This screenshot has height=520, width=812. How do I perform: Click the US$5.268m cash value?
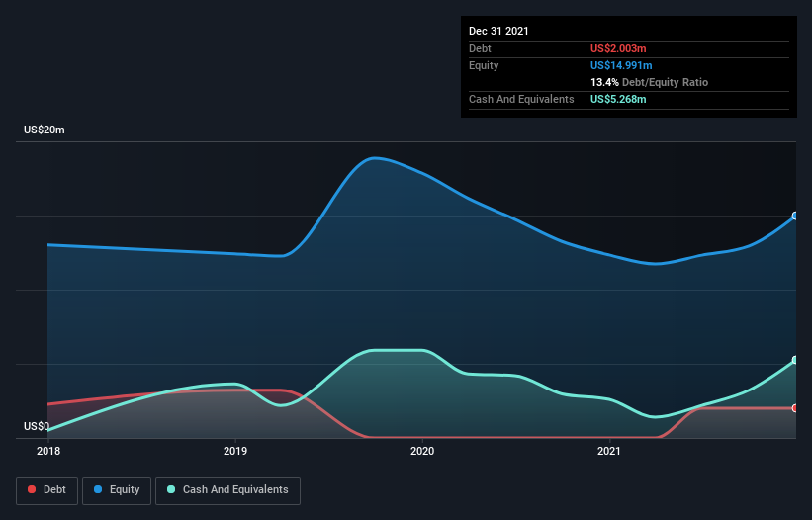coord(618,99)
